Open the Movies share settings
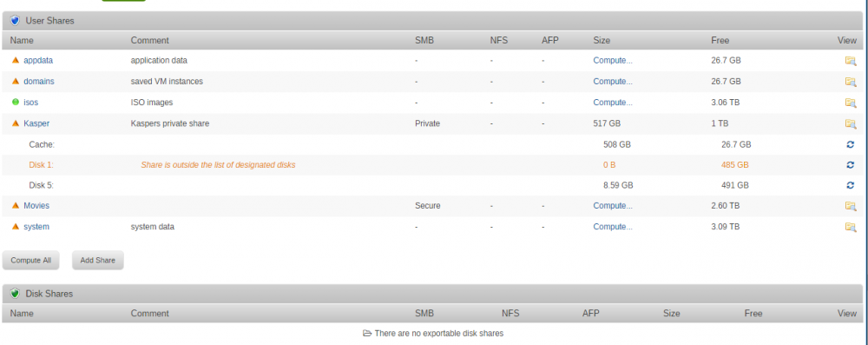Viewport: 868px width, 345px height. click(x=36, y=206)
